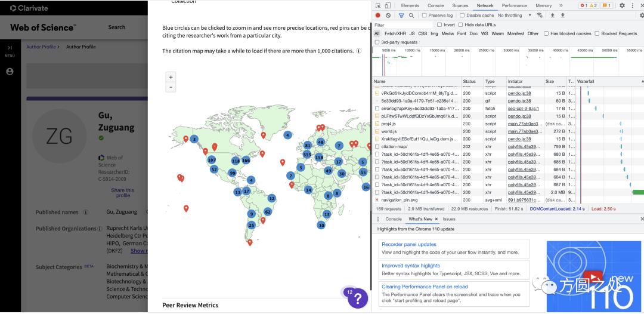Open DevTools settings gear
644x314 pixels.
[622, 5]
